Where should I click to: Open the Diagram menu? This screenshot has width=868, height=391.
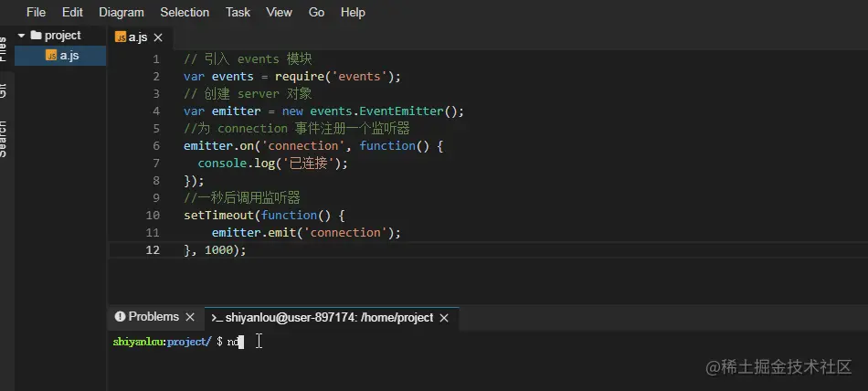tap(122, 12)
